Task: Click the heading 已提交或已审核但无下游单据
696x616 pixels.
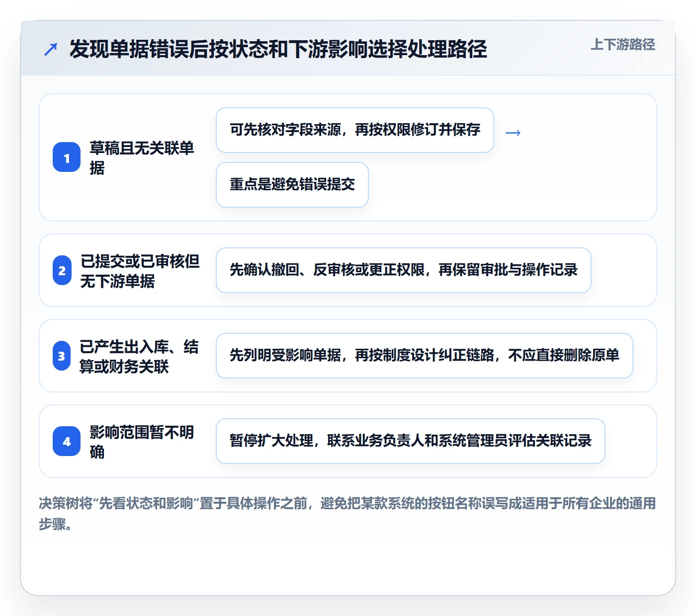Action: click(x=140, y=271)
